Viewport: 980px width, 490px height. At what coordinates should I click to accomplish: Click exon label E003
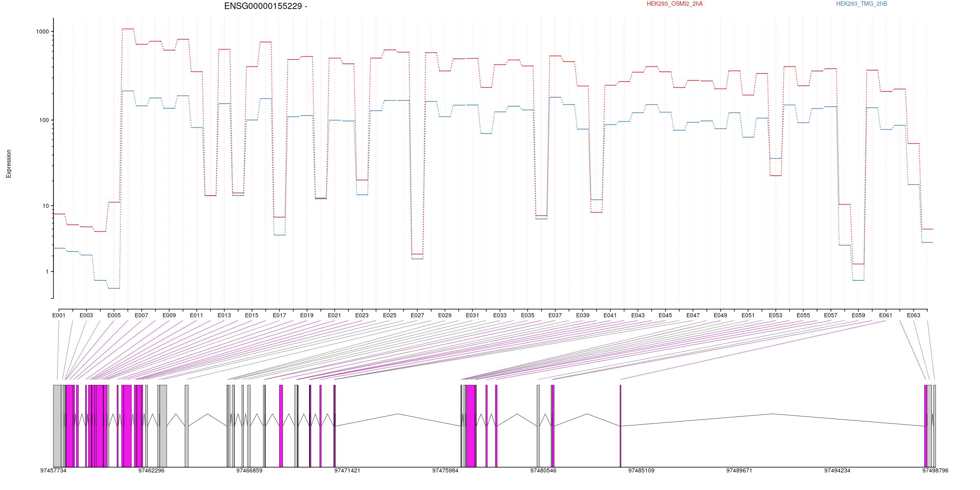(86, 315)
